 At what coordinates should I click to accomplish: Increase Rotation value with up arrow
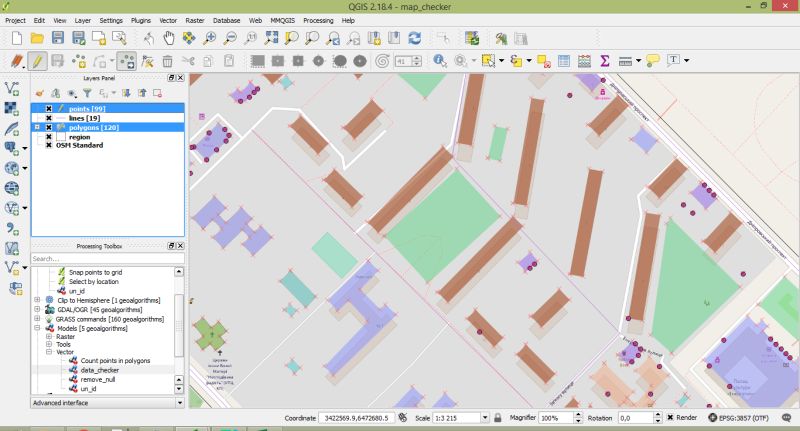point(658,415)
